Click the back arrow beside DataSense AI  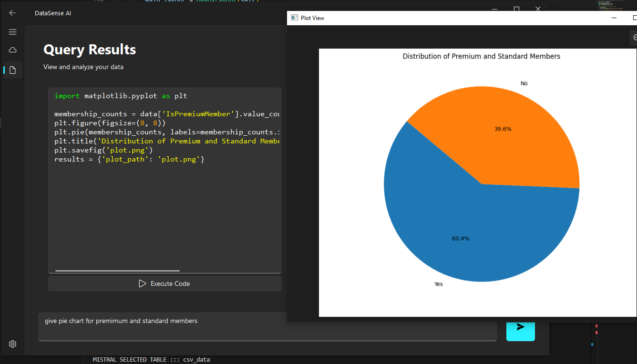[12, 13]
